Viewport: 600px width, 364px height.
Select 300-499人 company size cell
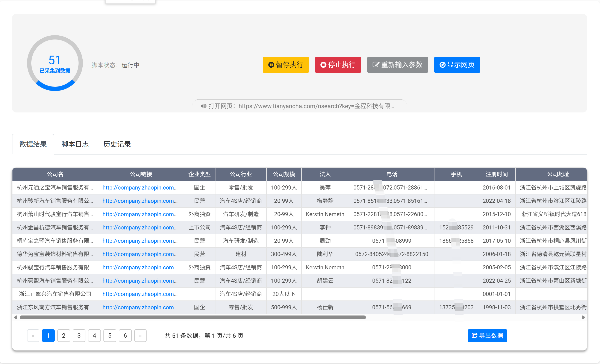click(x=284, y=254)
